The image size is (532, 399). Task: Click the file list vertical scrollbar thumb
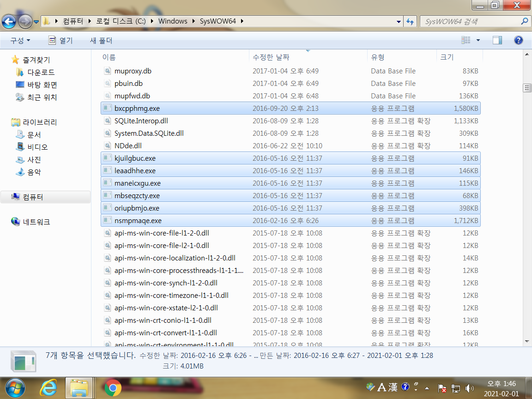pyautogui.click(x=527, y=88)
